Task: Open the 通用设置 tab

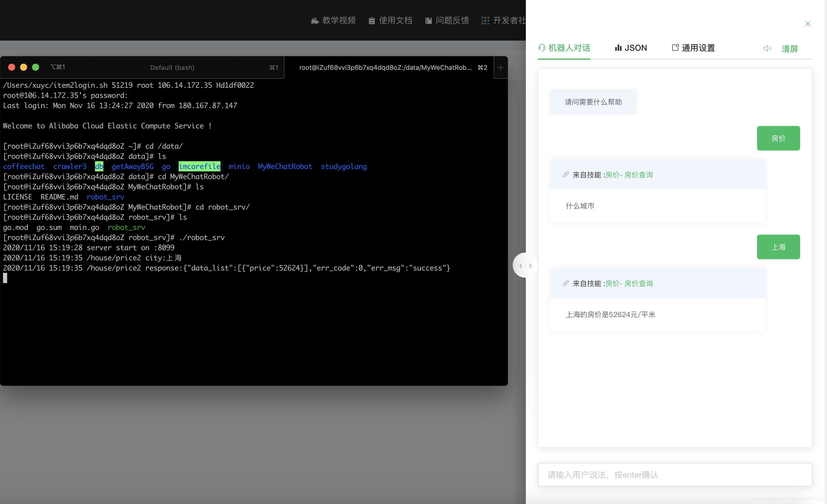Action: [693, 48]
